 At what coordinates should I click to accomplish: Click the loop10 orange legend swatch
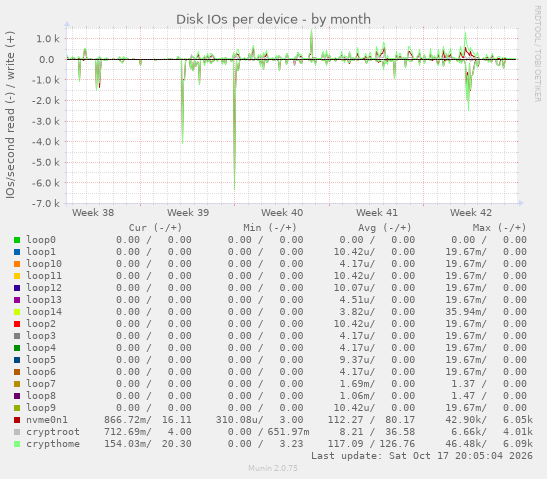click(x=17, y=264)
